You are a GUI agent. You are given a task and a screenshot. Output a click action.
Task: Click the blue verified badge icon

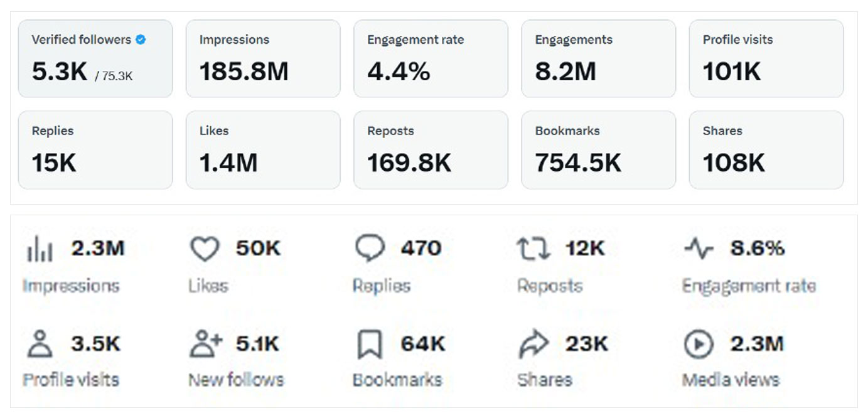(141, 40)
